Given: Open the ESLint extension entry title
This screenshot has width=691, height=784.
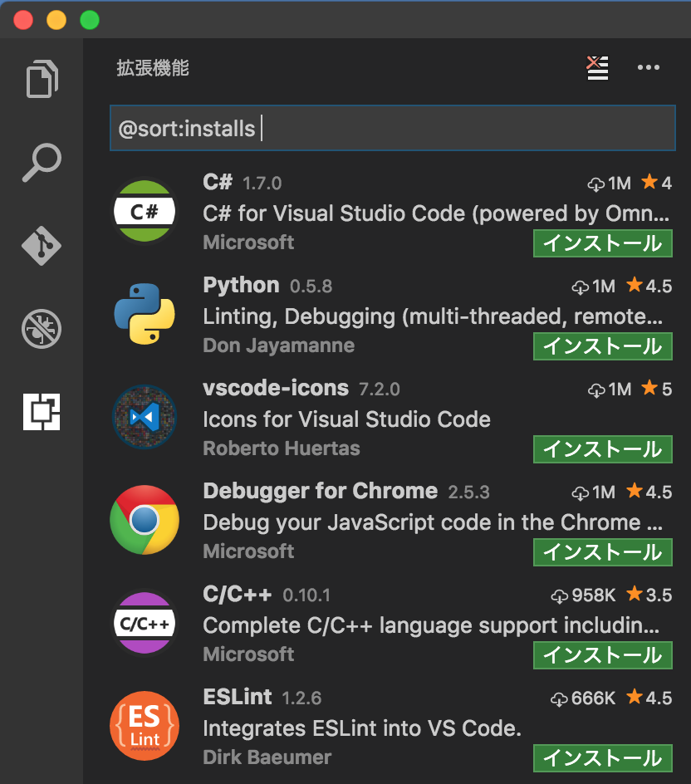Looking at the screenshot, I should 237,697.
